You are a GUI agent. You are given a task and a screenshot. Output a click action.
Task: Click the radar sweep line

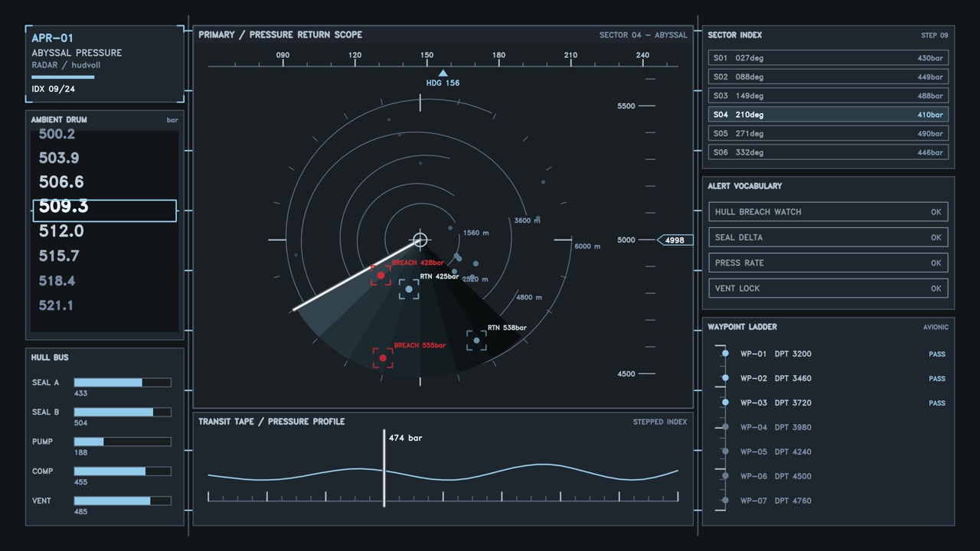coord(356,275)
